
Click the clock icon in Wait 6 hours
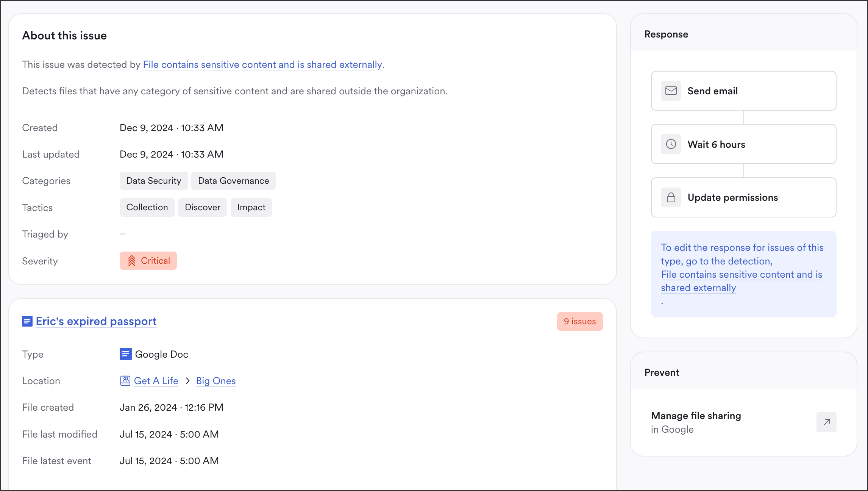[x=671, y=144]
